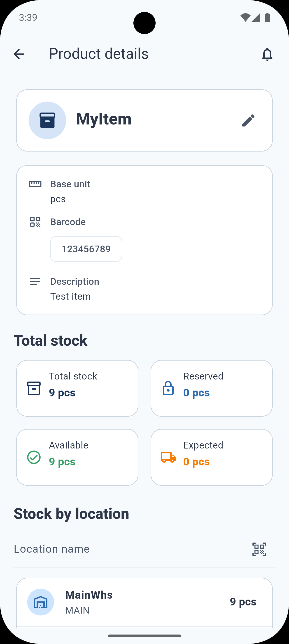Edit MyItem with the pencil icon
The image size is (289, 644).
pos(248,120)
